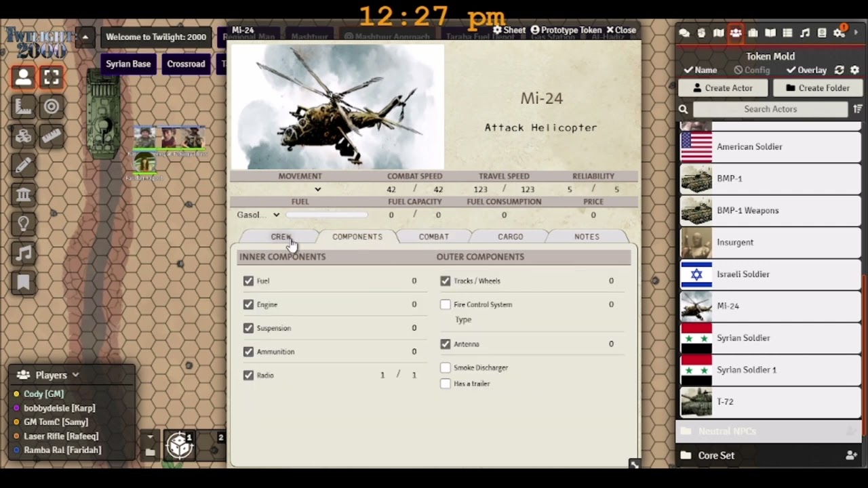The width and height of the screenshot is (868, 488).
Task: Open the Scenes map sidebar tab
Action: point(719,33)
